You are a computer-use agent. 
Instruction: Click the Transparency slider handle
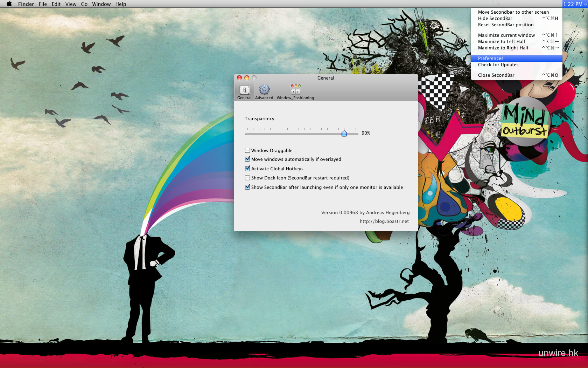344,133
